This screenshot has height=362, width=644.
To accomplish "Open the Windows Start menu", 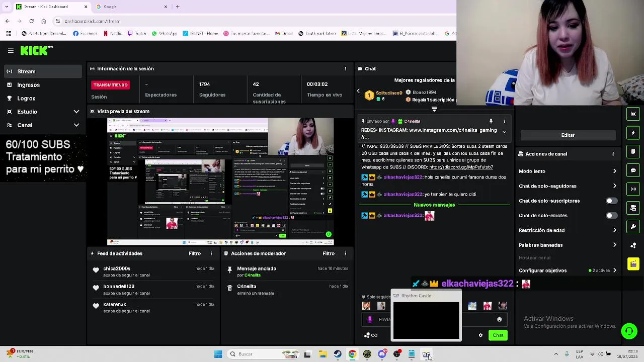I will pos(218,354).
